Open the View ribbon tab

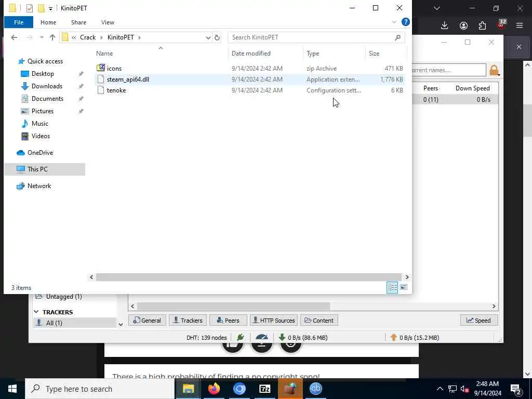click(108, 22)
